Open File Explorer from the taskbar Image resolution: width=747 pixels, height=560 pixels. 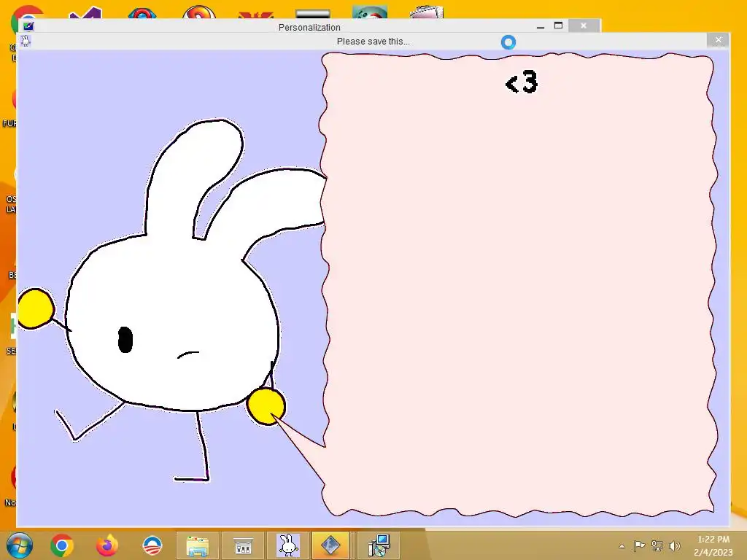click(197, 545)
